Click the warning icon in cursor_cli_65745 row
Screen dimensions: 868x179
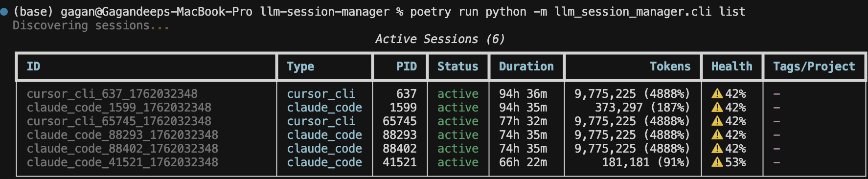coord(717,121)
